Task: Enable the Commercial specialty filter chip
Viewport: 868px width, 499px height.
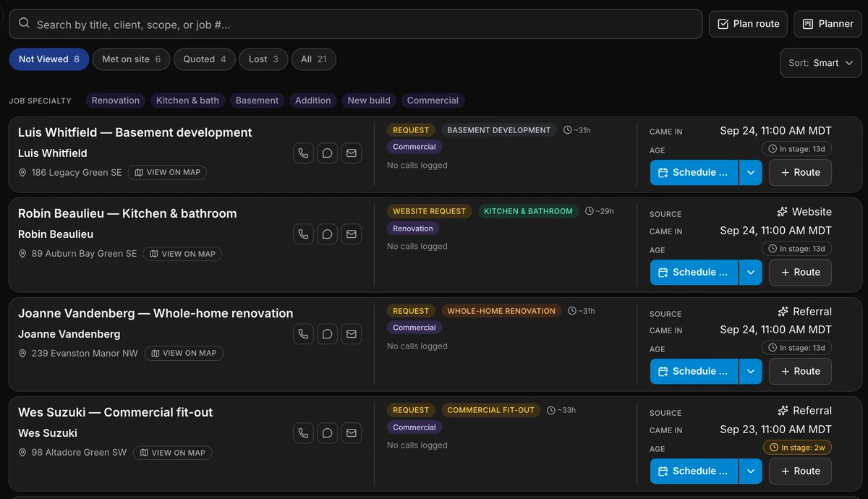Action: [433, 101]
